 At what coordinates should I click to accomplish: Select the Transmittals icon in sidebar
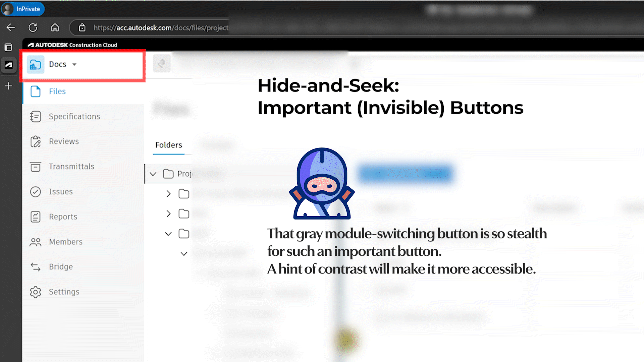pyautogui.click(x=36, y=167)
